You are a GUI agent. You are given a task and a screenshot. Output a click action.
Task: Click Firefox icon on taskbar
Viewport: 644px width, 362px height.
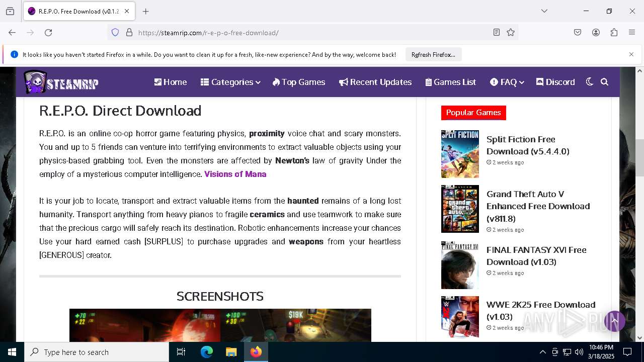tap(256, 352)
